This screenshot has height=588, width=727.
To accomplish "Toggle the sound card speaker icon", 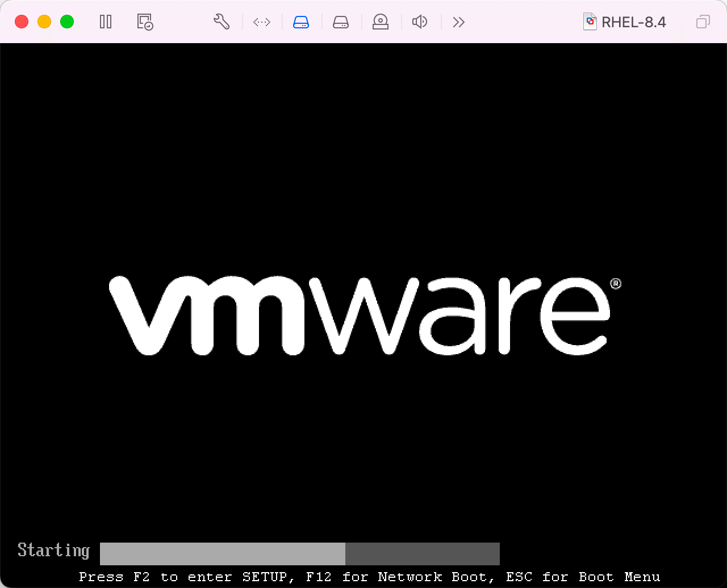I will 420,22.
